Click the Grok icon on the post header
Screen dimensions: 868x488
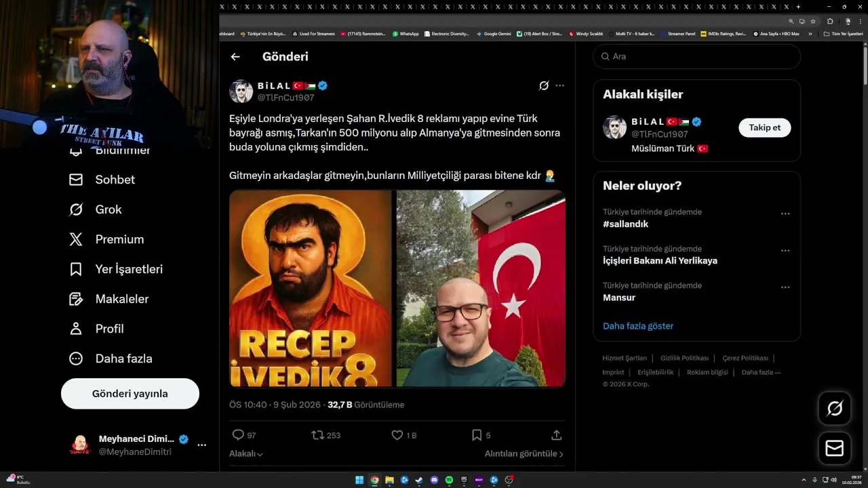(x=544, y=85)
